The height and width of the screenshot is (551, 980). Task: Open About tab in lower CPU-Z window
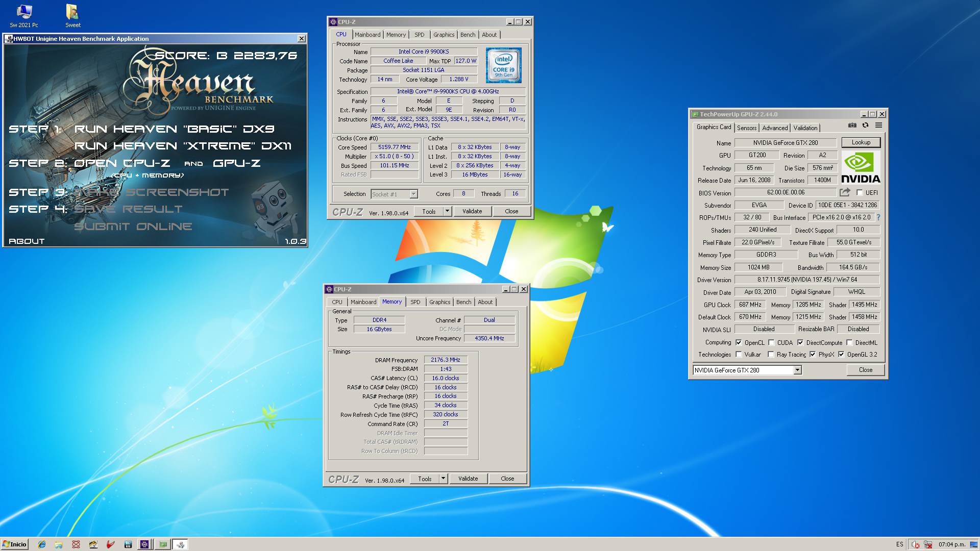click(x=485, y=302)
